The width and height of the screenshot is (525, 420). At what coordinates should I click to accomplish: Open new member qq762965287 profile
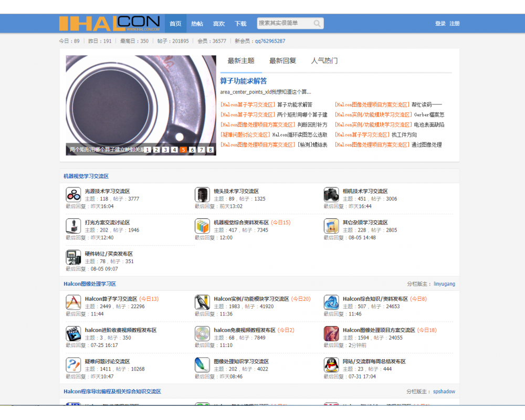(x=270, y=41)
